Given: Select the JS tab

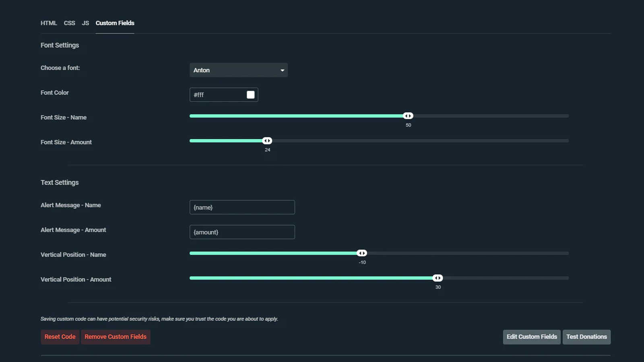Looking at the screenshot, I should tap(85, 23).
